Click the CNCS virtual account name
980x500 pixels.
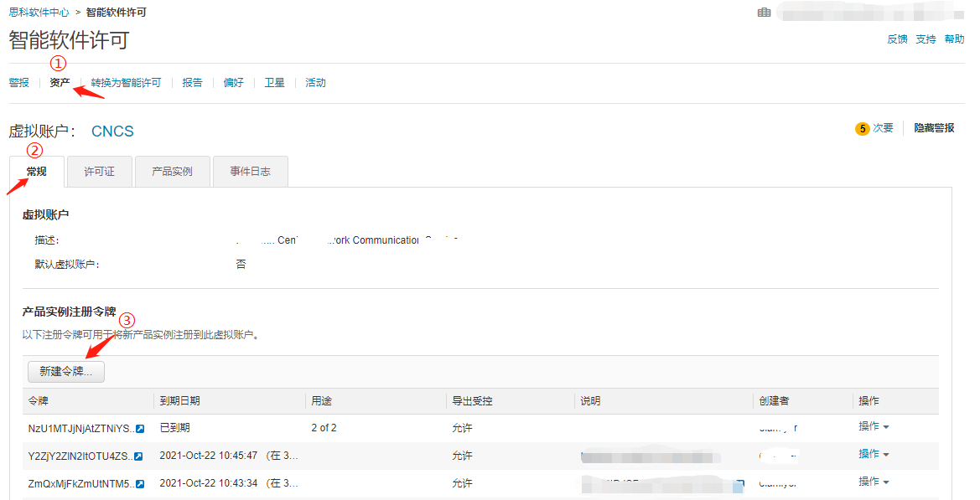tap(112, 131)
